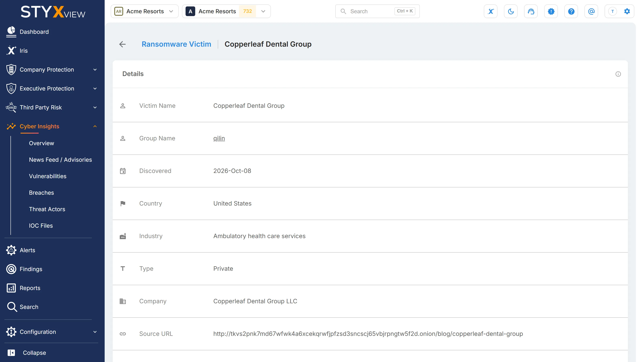Screen dimensions: 644x362
Task: Select Copperleaf Dental Group LLC company value
Action: [255, 301]
